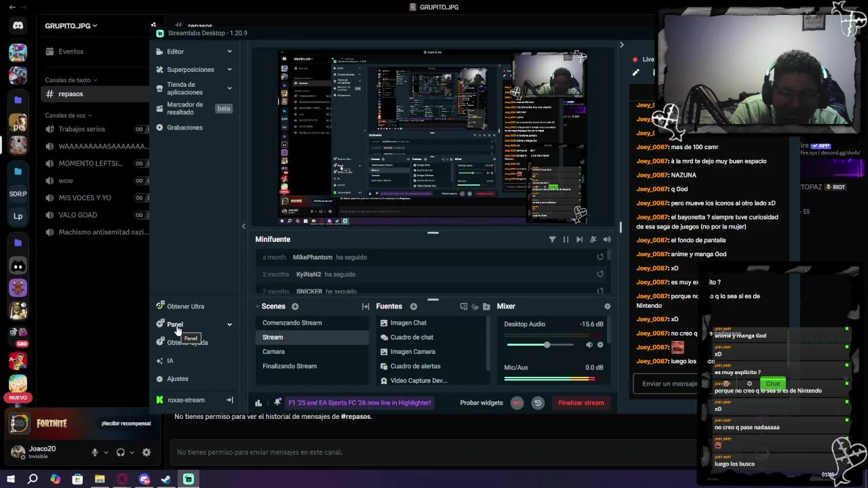Collapse the Canales de texto category
Image resolution: width=868 pixels, height=488 pixels.
pyautogui.click(x=71, y=80)
